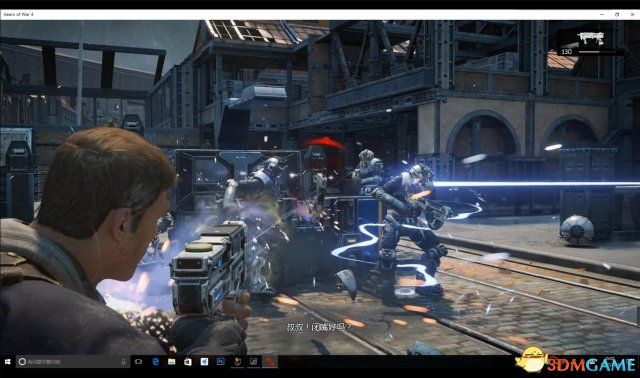Click the weapon icon in HUD
640x378 pixels.
(x=590, y=38)
